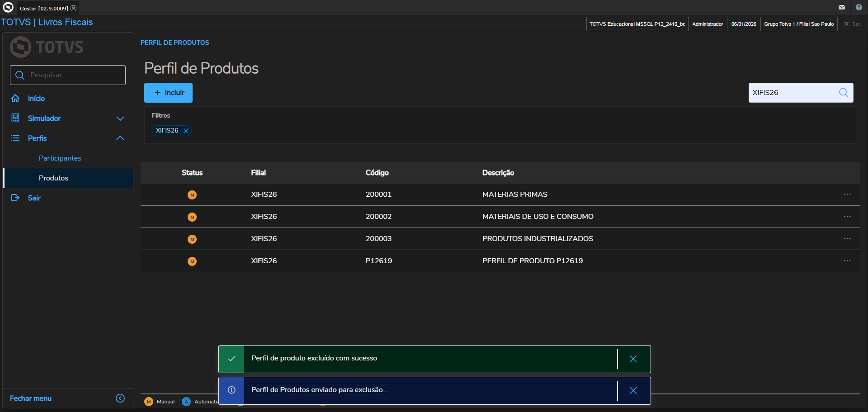
Task: Expand the Simulador menu chevron
Action: click(x=120, y=118)
